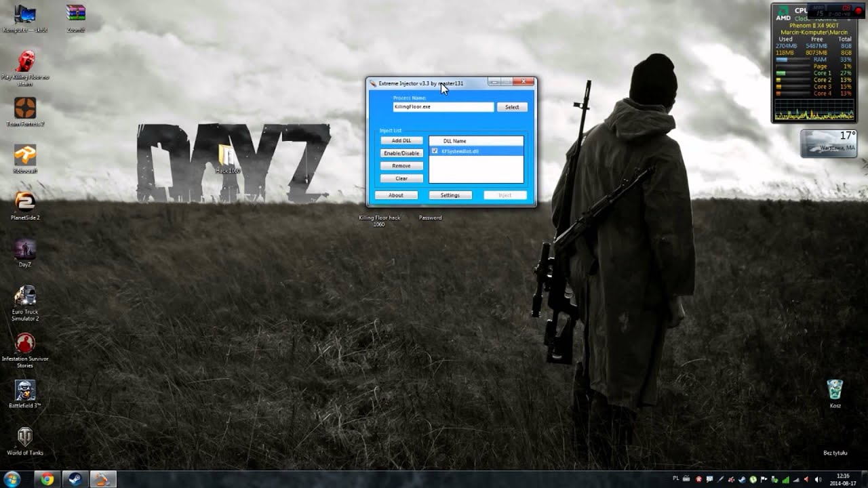
Task: Select the KFSystemBot.dll row
Action: coord(476,151)
